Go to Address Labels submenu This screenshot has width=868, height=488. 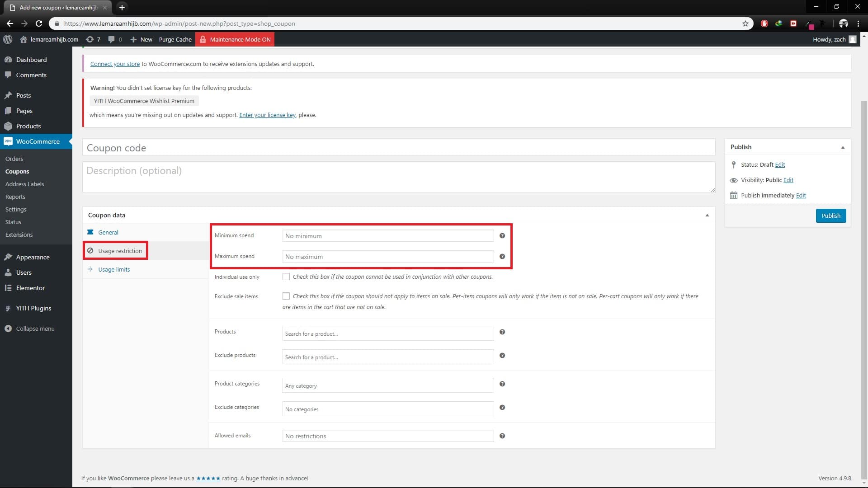coord(25,184)
